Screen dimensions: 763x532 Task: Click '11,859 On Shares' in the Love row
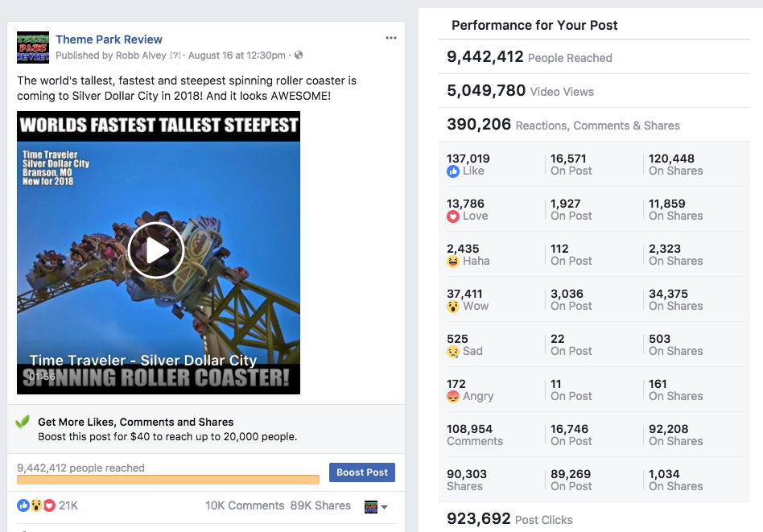pos(675,210)
